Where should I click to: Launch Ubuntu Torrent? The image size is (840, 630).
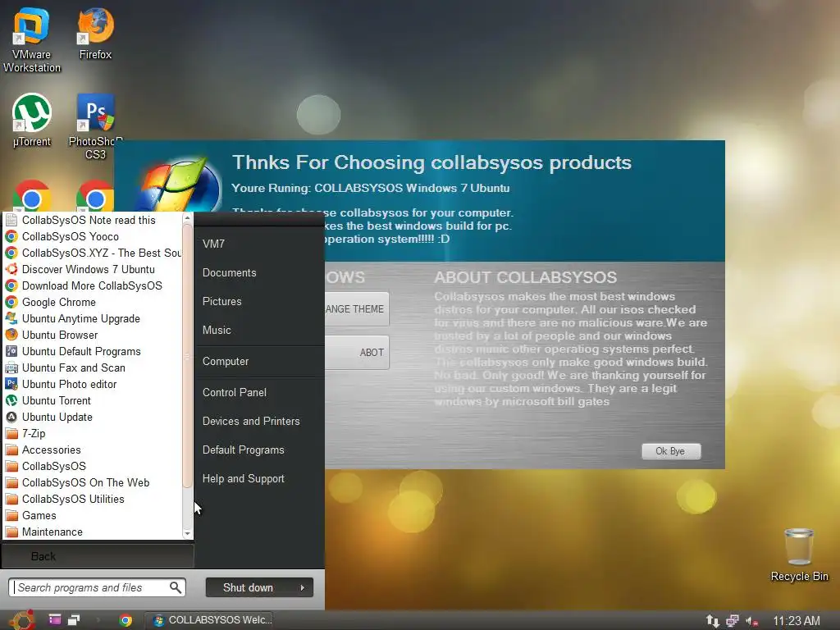94,400
